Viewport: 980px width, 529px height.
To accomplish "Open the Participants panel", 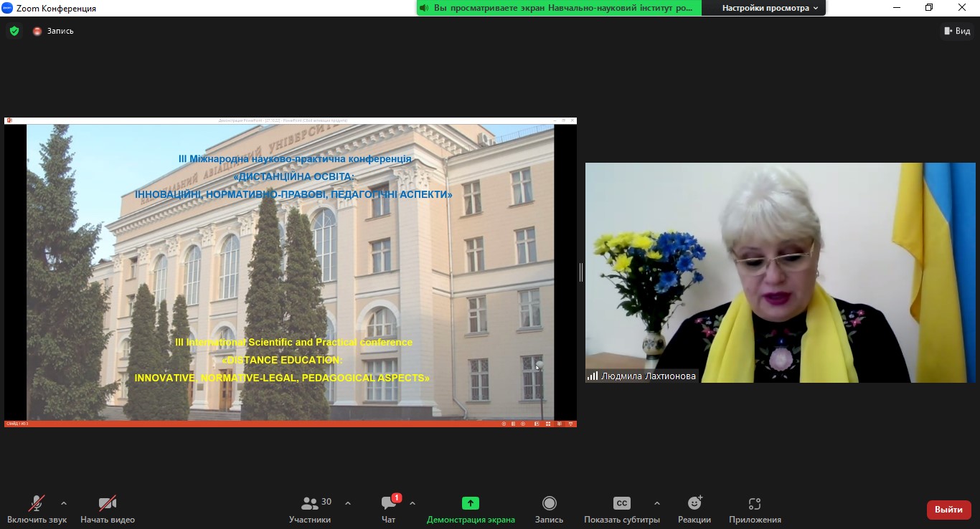I will (x=310, y=509).
